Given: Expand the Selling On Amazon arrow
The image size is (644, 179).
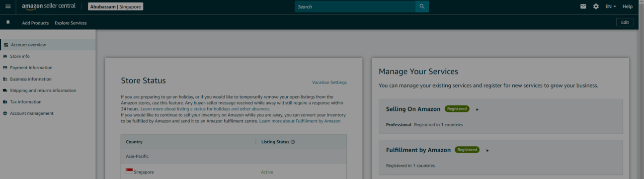Looking at the screenshot, I should (477, 109).
